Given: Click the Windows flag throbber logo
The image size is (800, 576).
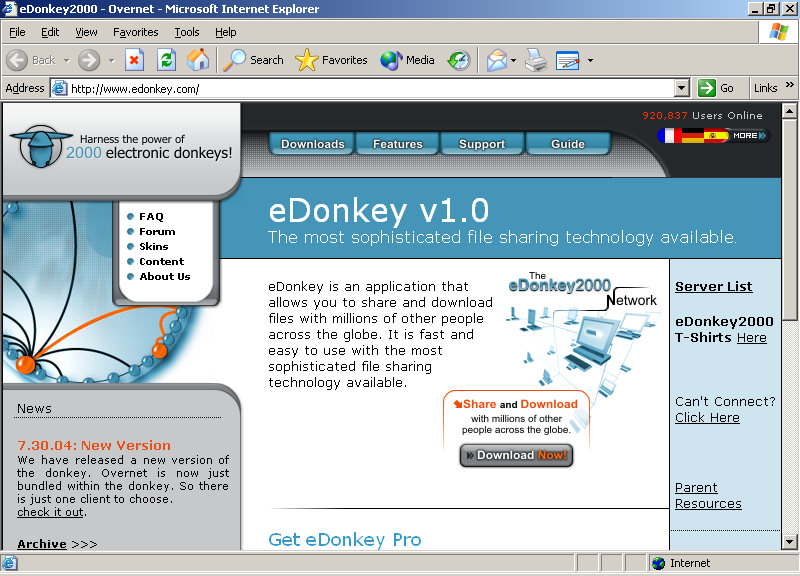Looking at the screenshot, I should point(779,32).
